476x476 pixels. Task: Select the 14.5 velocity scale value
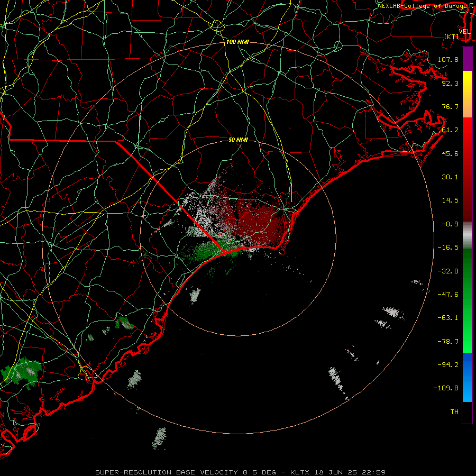coord(450,200)
